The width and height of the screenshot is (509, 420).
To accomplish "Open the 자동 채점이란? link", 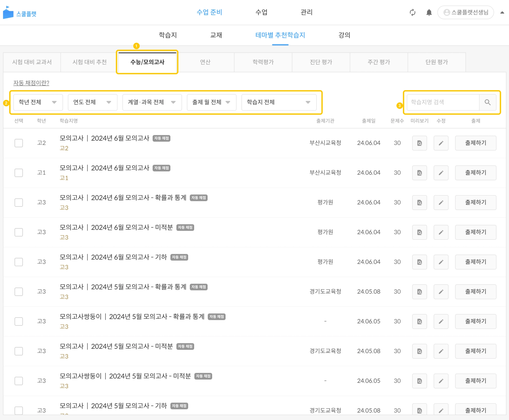I will (x=31, y=83).
